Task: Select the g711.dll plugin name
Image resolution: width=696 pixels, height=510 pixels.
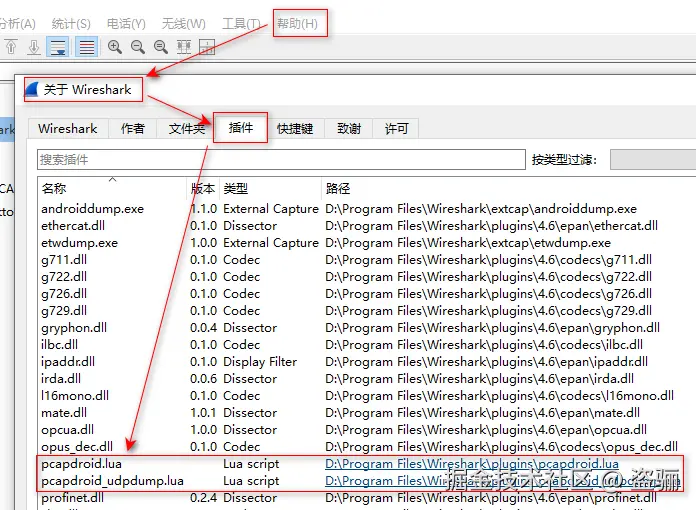Action: click(x=64, y=260)
